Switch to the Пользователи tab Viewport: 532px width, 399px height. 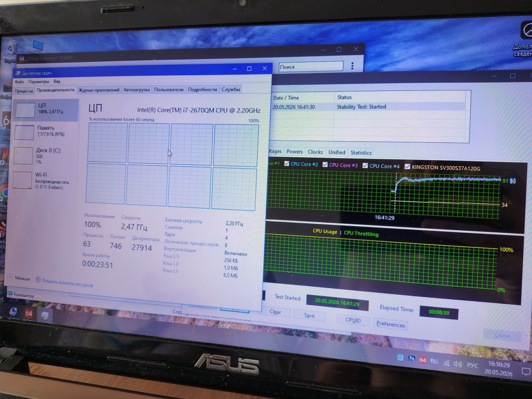[169, 90]
